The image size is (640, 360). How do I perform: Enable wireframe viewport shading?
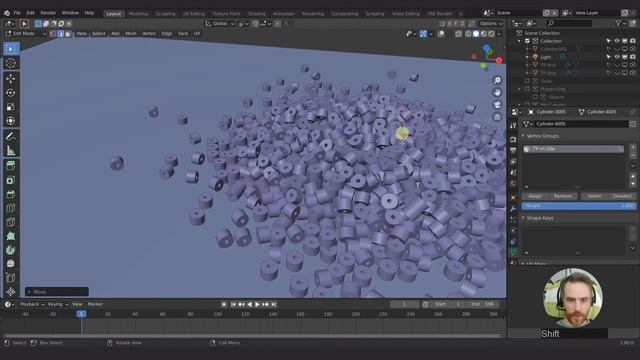click(x=468, y=34)
